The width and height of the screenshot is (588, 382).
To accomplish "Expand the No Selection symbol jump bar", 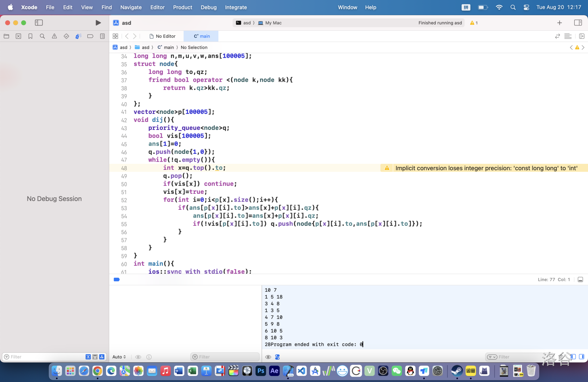I will [x=194, y=47].
